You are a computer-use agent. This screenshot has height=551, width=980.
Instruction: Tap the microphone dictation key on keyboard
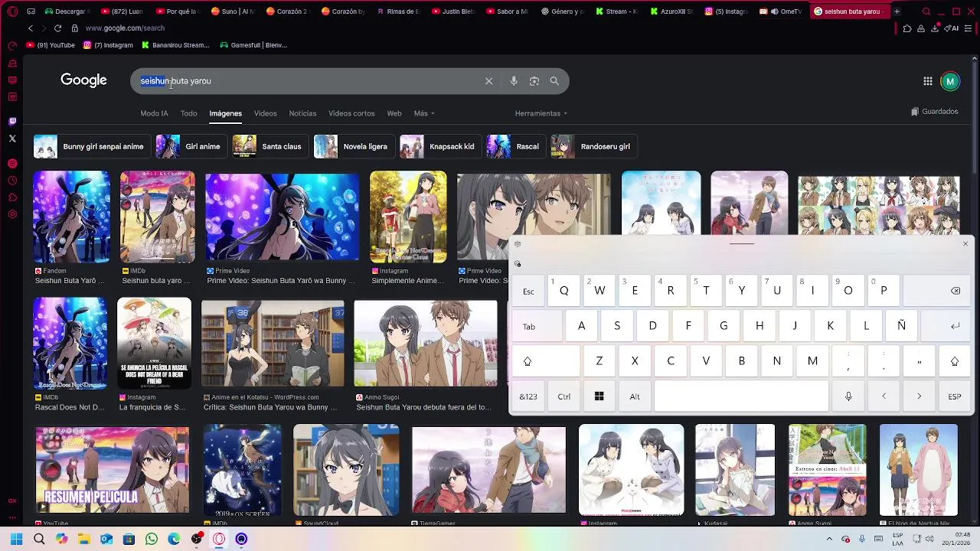(x=848, y=396)
